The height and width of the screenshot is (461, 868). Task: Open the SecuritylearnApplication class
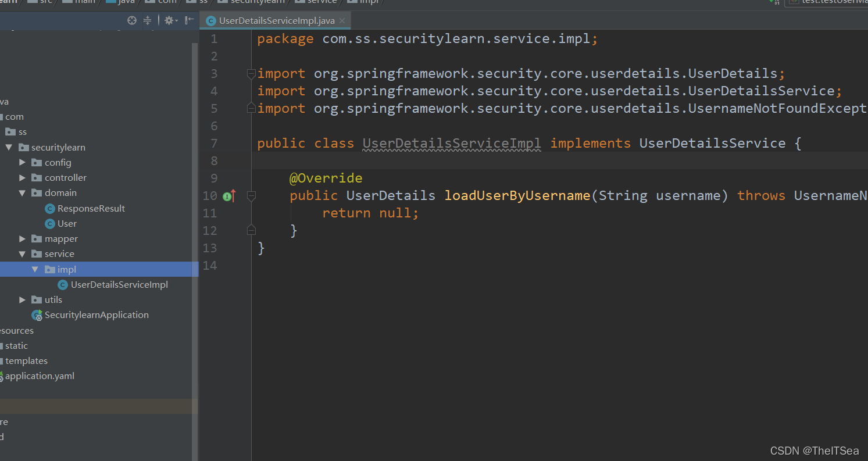click(x=97, y=315)
